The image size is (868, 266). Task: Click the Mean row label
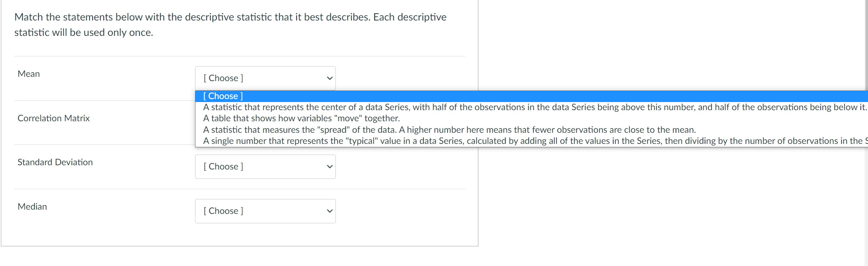tap(29, 73)
